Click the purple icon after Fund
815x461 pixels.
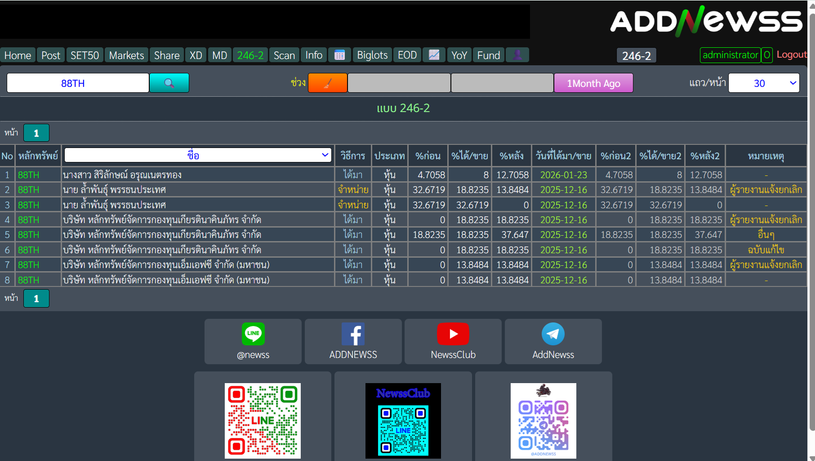tap(517, 55)
